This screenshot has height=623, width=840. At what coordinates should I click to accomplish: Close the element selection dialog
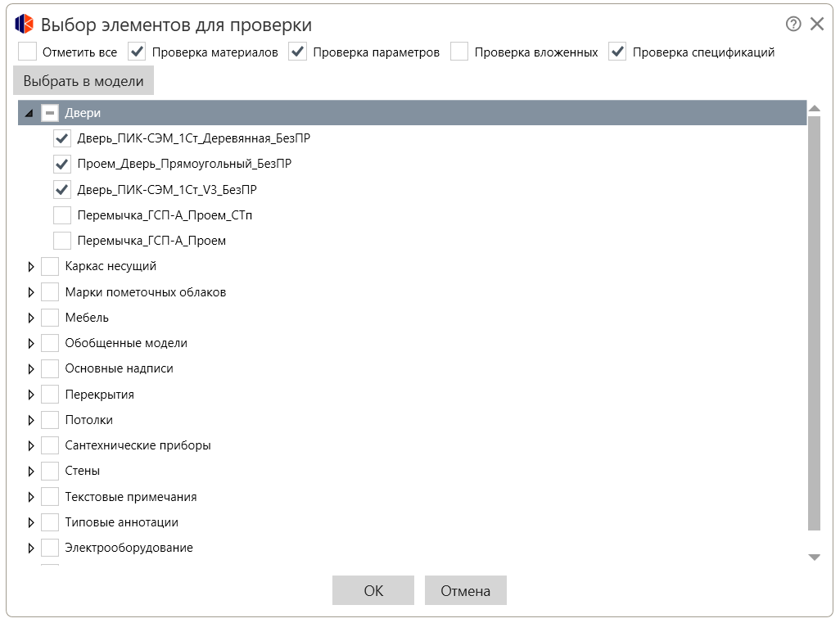click(x=817, y=24)
